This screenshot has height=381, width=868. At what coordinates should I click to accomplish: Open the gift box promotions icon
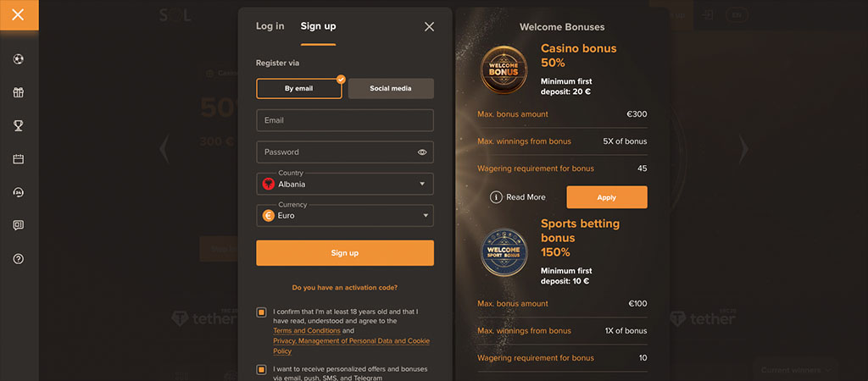click(x=19, y=92)
